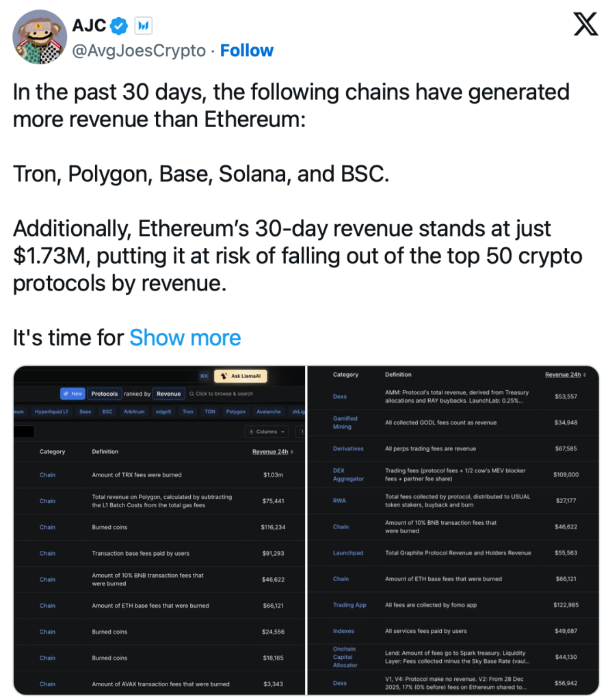This screenshot has width=608, height=700.
Task: Click the llama icon on the Ask LlamaAI button
Action: click(x=224, y=376)
